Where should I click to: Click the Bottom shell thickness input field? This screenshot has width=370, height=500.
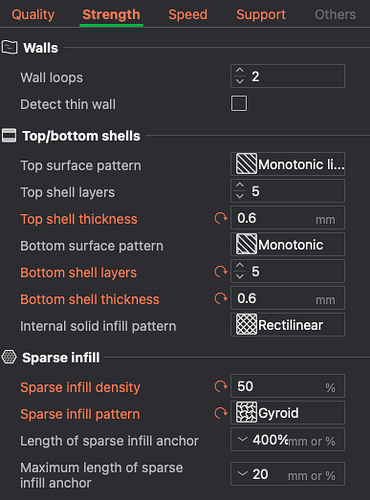[x=288, y=298]
